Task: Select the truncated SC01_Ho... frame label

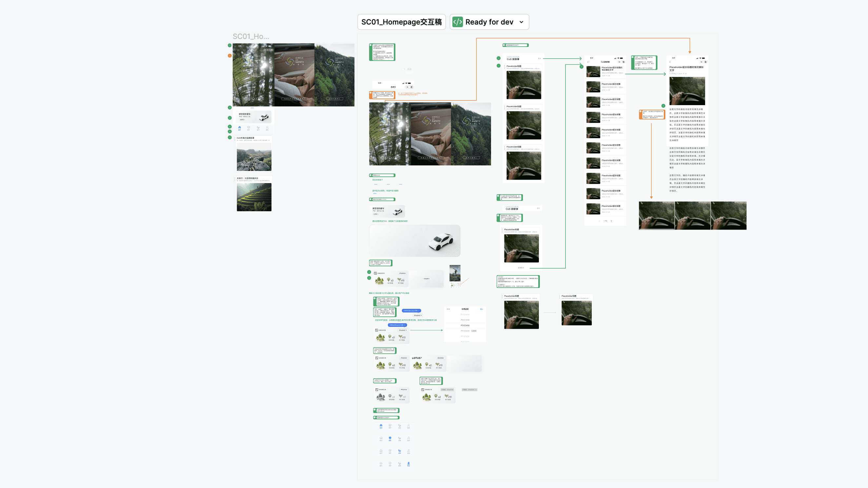Action: (x=251, y=36)
